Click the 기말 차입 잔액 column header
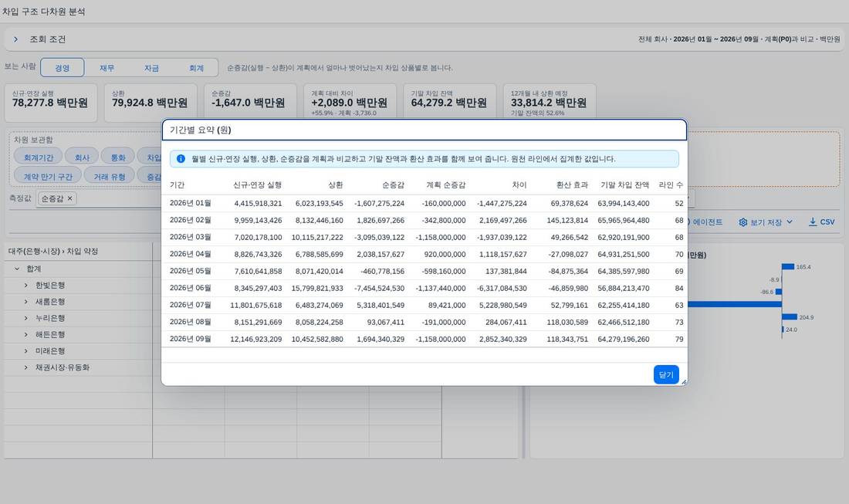 point(625,184)
